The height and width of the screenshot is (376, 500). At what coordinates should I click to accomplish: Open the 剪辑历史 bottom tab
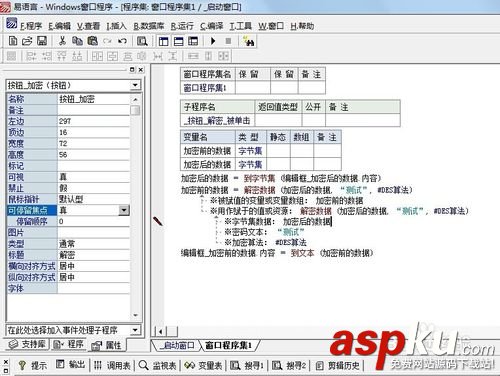click(338, 365)
